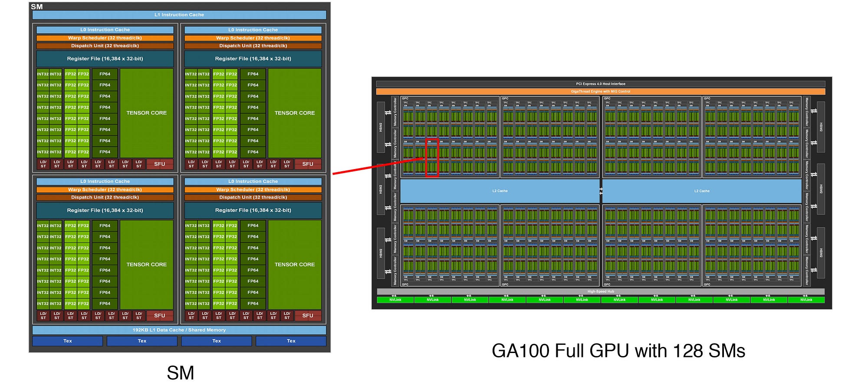Click the bottom-left partition's Dispatch Unit bar

[x=105, y=197]
